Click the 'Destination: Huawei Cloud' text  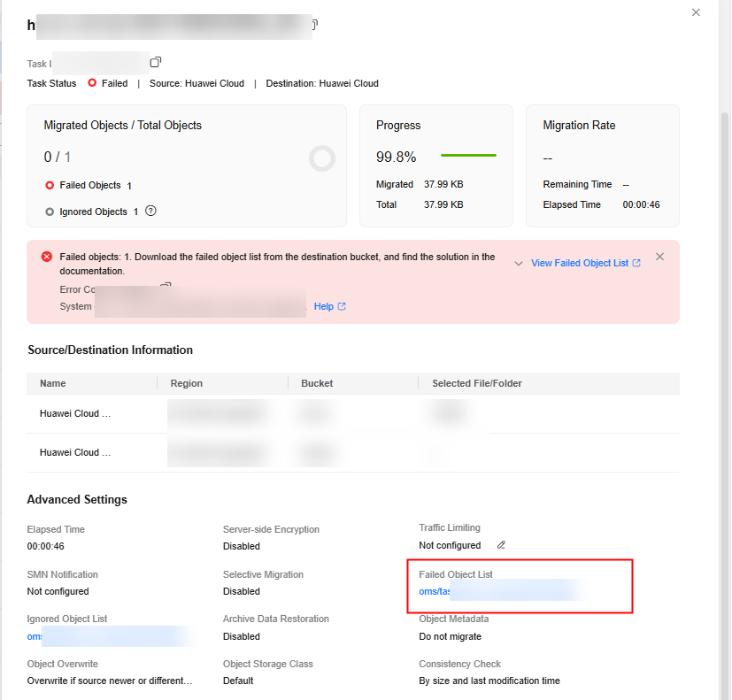pos(322,83)
